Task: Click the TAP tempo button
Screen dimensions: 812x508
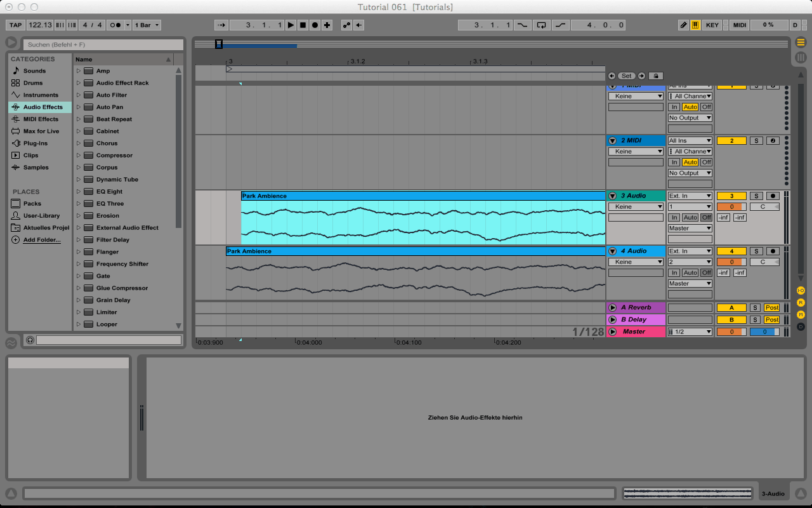Action: pos(15,25)
